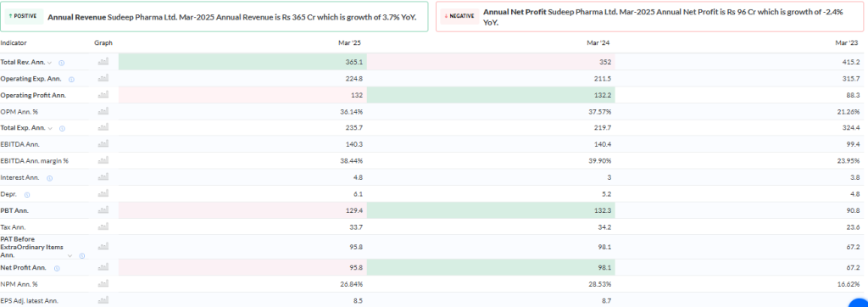868x307 pixels.
Task: Select the 352 revenue cell for Mar '24
Action: pos(491,62)
